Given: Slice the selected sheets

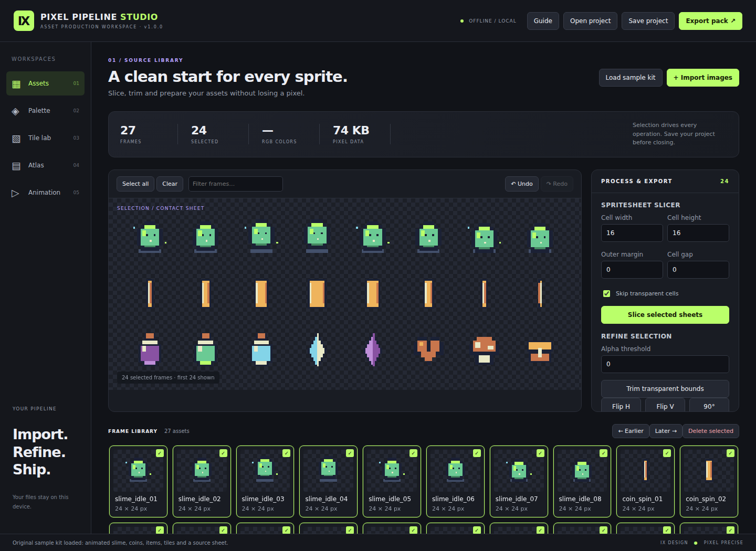Looking at the screenshot, I should pyautogui.click(x=665, y=315).
